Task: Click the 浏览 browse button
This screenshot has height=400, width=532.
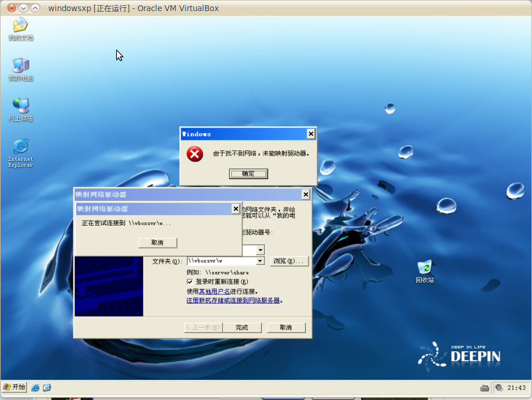Action: pos(289,261)
